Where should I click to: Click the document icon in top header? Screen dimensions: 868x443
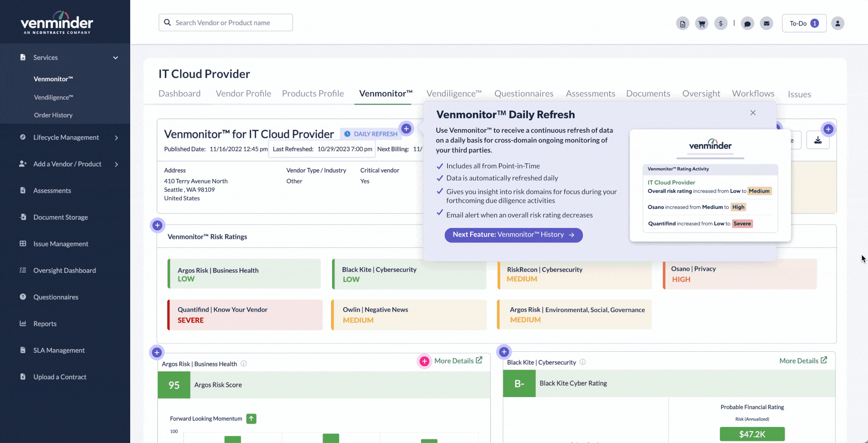[683, 24]
